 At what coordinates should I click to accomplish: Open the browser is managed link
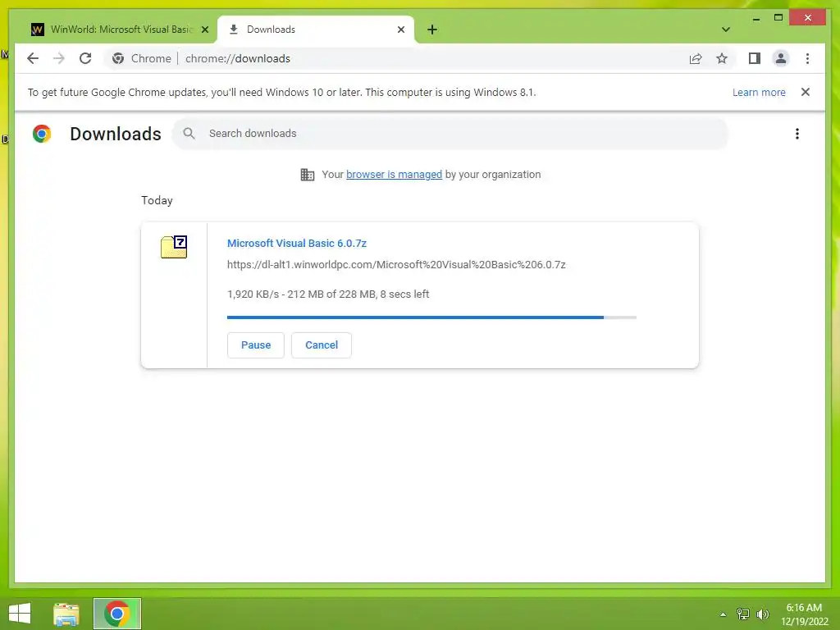click(394, 174)
